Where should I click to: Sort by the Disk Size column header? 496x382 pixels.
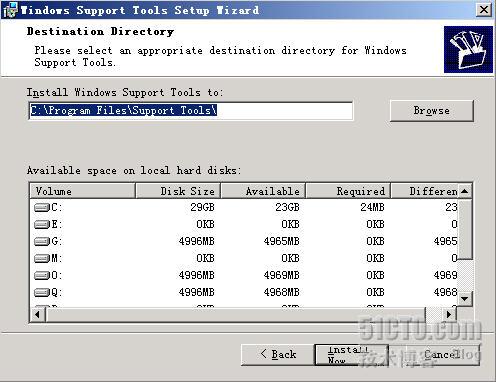coord(178,191)
